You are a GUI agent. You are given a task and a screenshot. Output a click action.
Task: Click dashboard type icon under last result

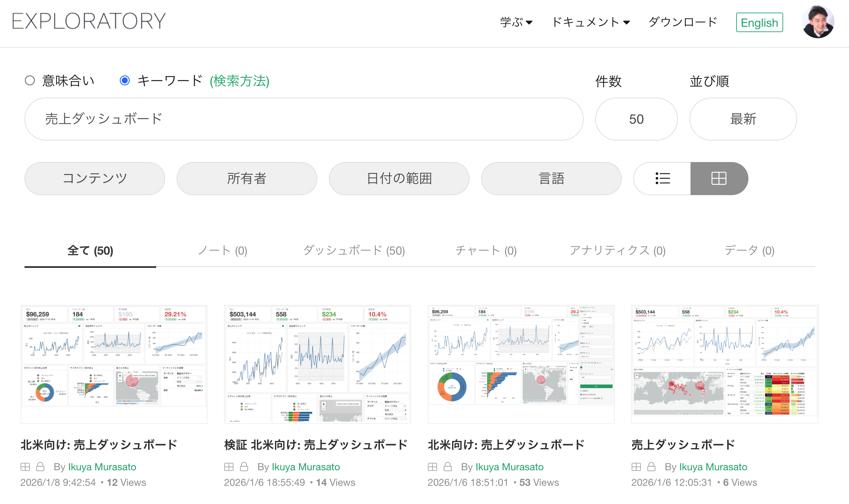[x=636, y=467]
